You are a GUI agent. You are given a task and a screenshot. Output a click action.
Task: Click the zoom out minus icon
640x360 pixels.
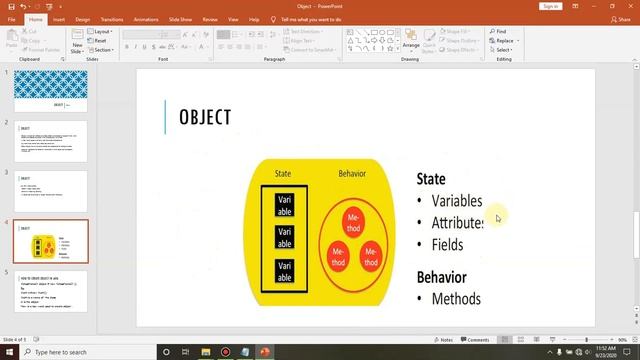pos(564,340)
